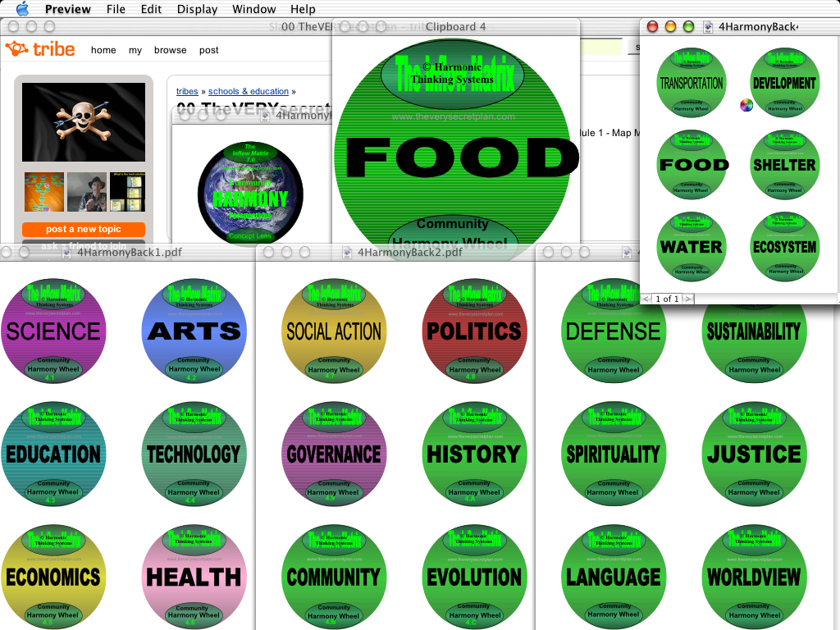Viewport: 840px width, 630px height.
Task: Click the 4HarmonyBack2.pdf title icon
Action: point(347,253)
